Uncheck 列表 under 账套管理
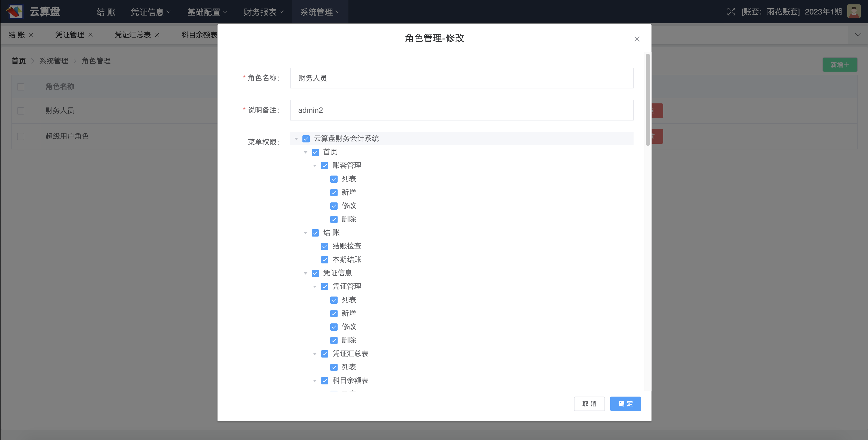The image size is (868, 440). click(334, 179)
